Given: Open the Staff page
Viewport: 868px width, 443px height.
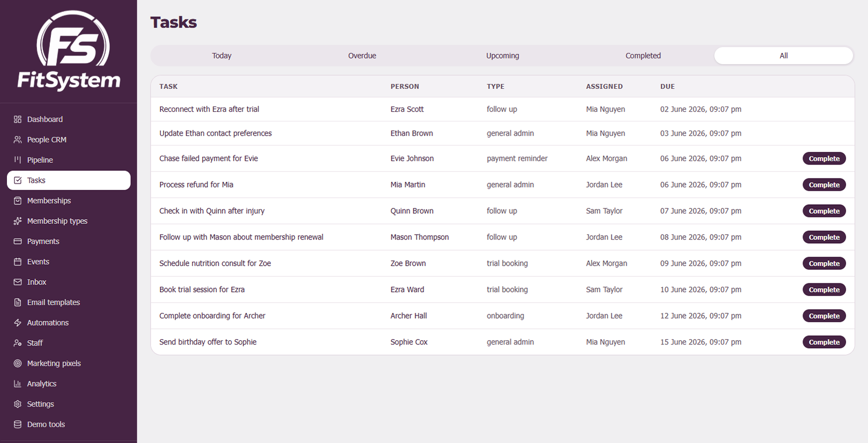Looking at the screenshot, I should pos(69,343).
